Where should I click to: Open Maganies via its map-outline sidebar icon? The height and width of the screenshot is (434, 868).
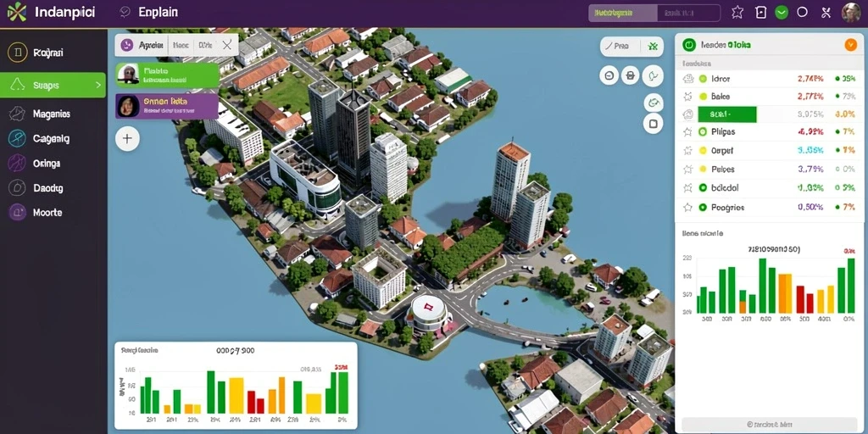coord(17,114)
